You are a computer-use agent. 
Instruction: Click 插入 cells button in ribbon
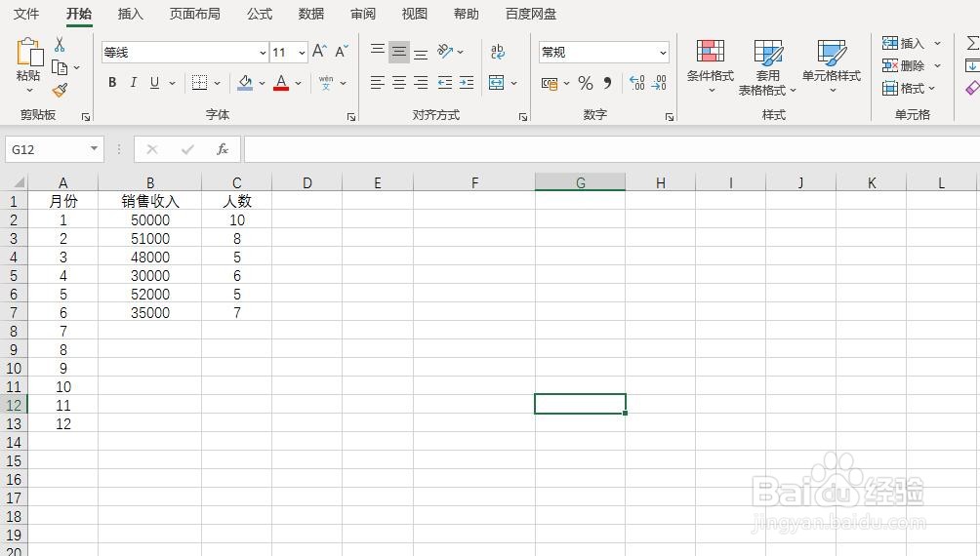click(903, 43)
